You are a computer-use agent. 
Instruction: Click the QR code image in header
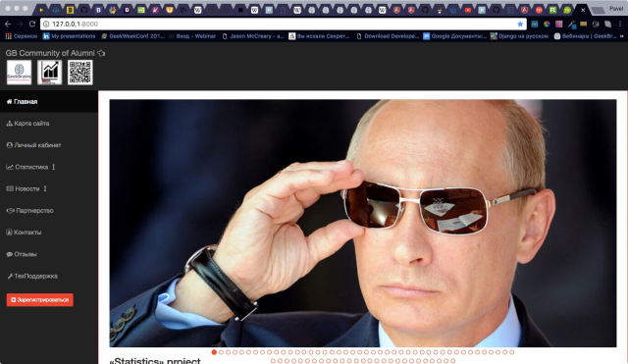[80, 73]
